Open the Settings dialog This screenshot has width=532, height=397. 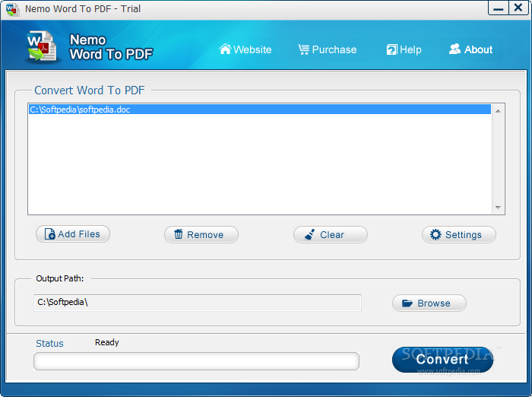(459, 235)
